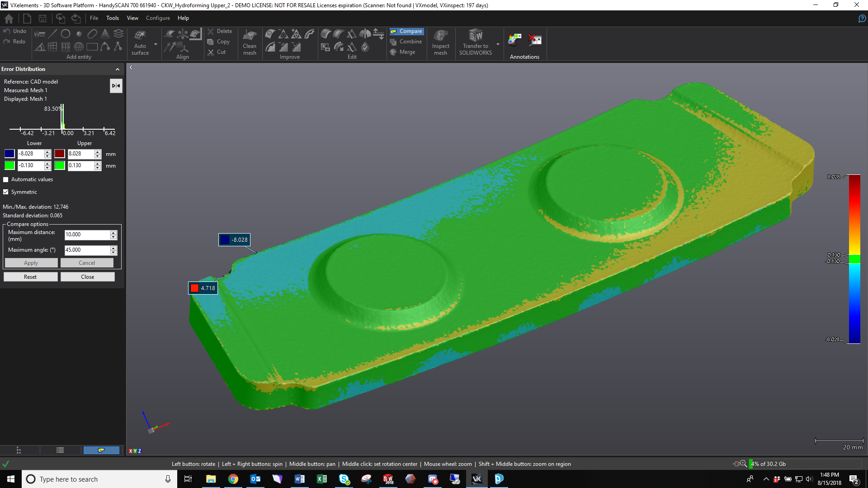Select the Compare mesh tool

click(x=406, y=31)
